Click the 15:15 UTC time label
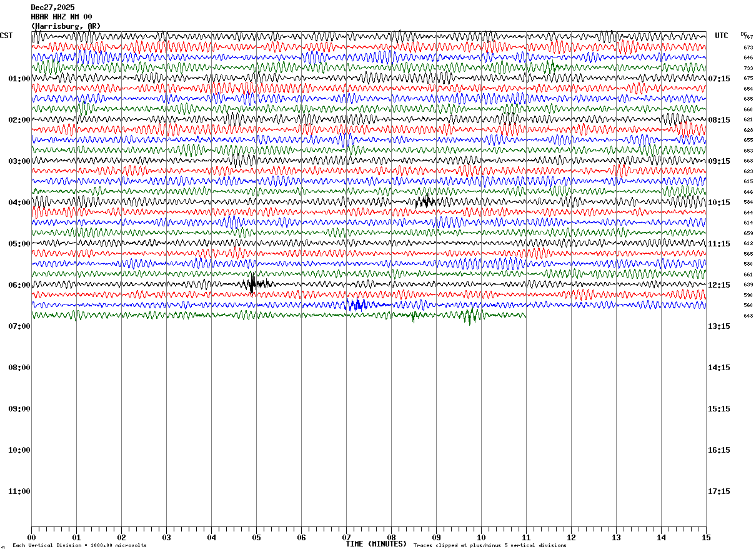The image size is (756, 554). point(719,409)
